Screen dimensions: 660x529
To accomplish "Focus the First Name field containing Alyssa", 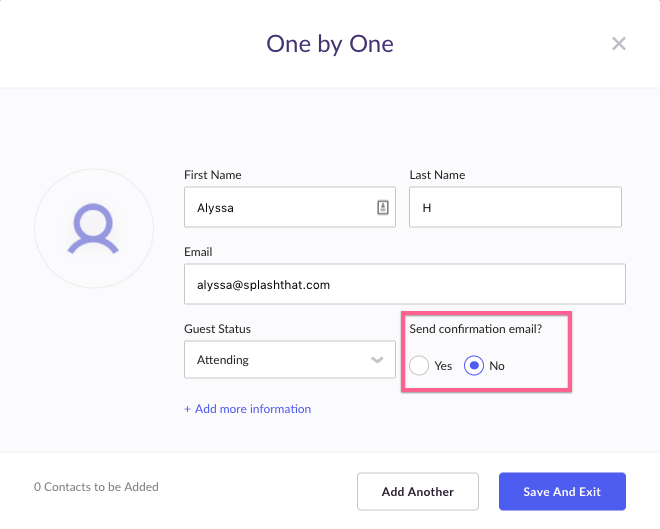I will 290,207.
